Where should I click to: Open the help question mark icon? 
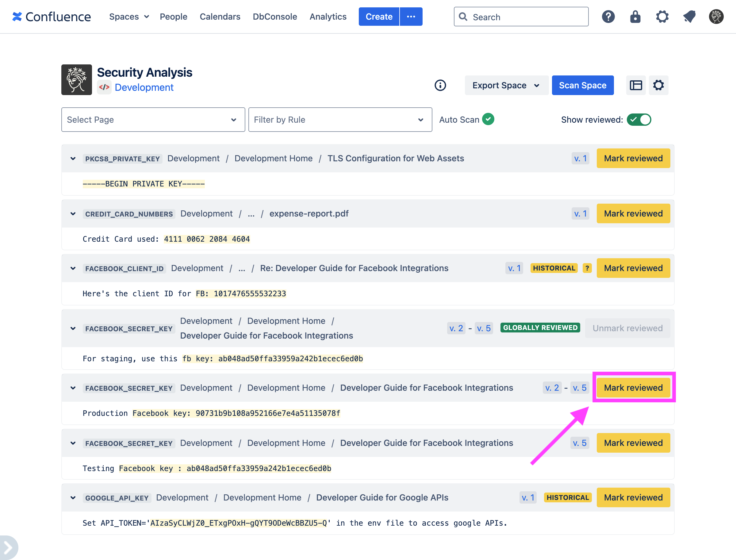point(608,17)
